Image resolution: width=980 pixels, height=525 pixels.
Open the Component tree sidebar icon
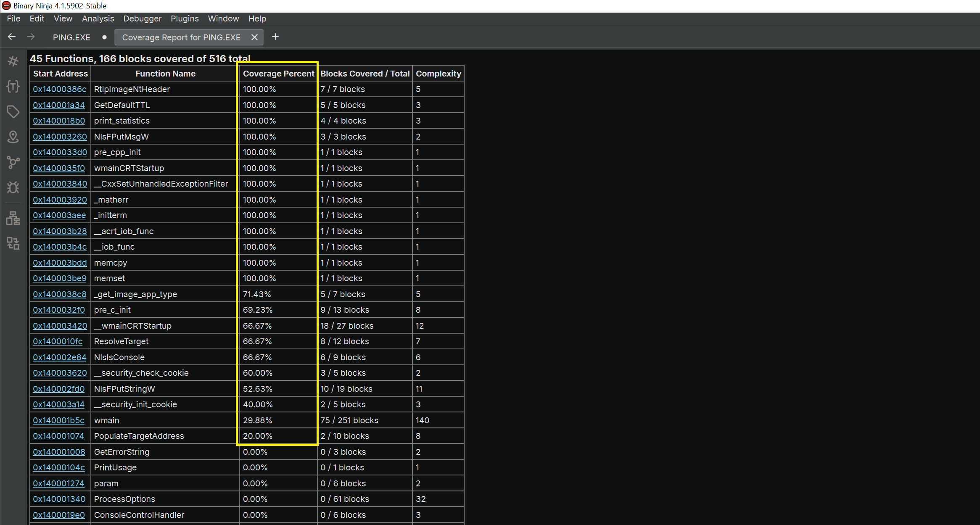(x=13, y=243)
